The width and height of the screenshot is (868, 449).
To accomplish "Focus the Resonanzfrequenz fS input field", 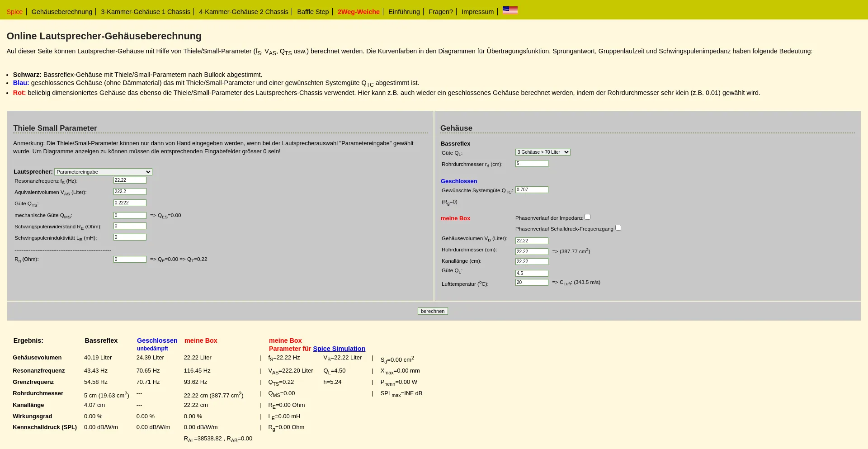I will (x=130, y=180).
